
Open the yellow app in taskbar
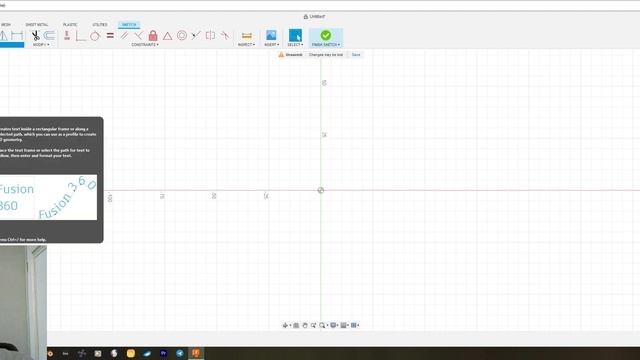131,353
